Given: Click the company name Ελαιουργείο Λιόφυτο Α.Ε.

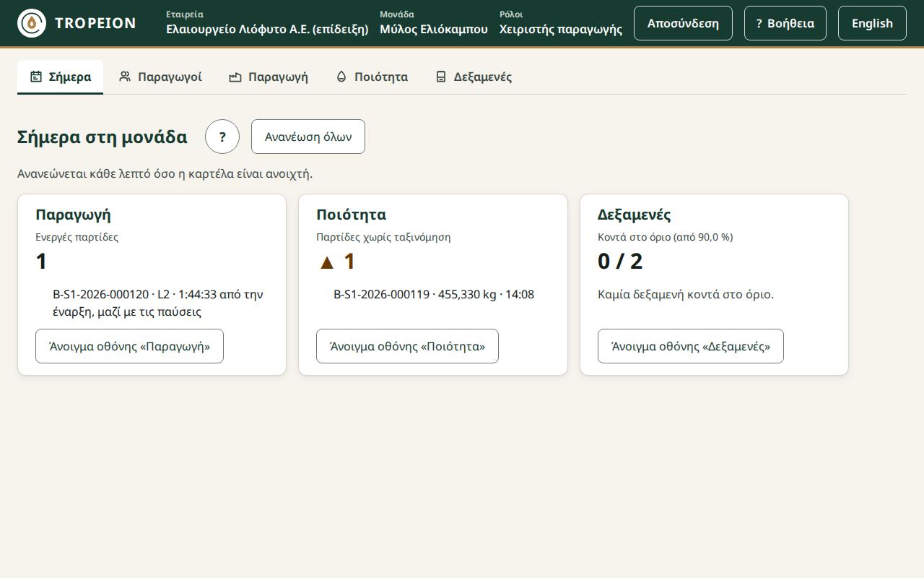Looking at the screenshot, I should [x=267, y=29].
